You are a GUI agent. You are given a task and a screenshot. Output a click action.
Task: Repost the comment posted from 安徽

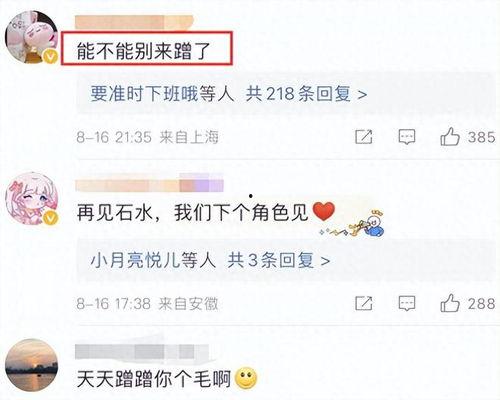coord(364,303)
